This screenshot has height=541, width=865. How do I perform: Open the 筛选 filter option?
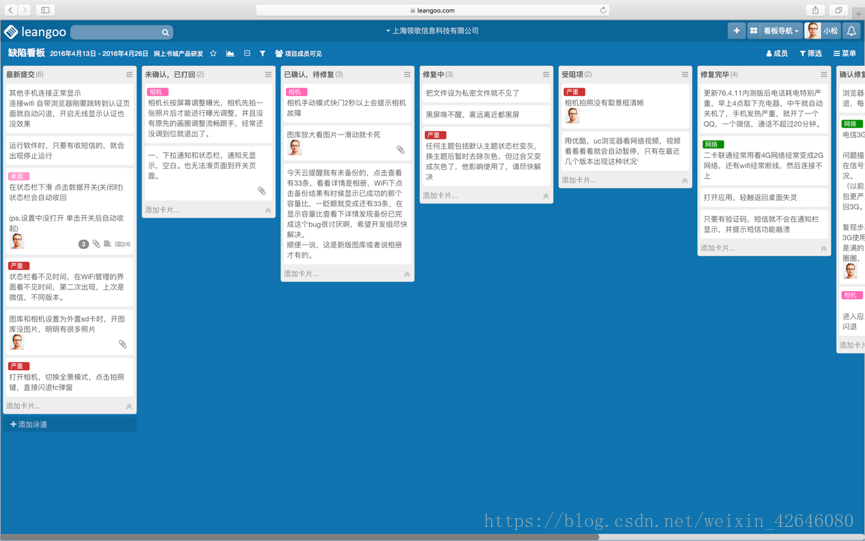tap(810, 53)
